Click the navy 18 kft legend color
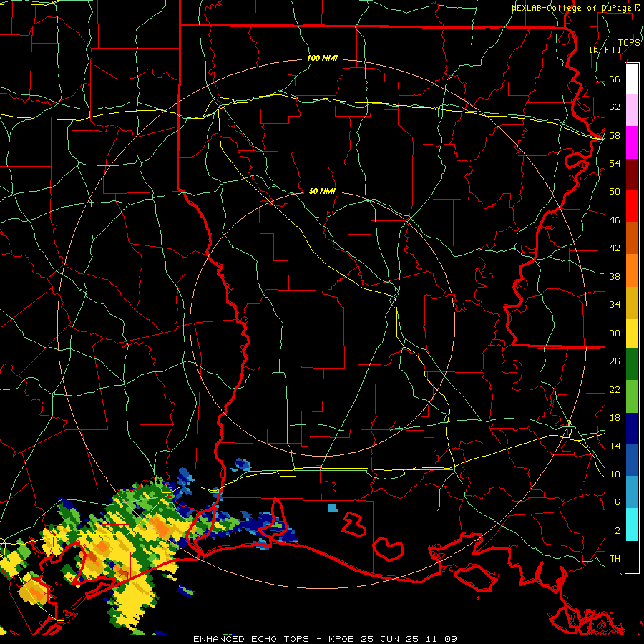The height and width of the screenshot is (644, 644). [x=632, y=429]
